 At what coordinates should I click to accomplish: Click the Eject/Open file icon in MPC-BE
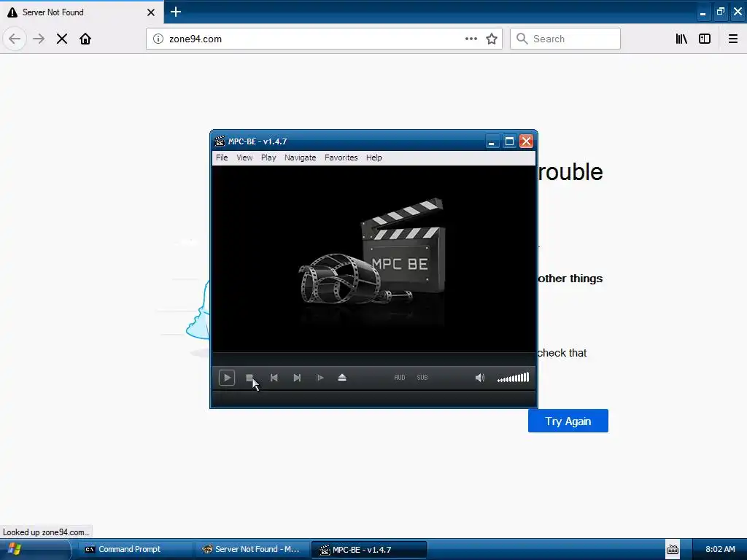pos(342,378)
